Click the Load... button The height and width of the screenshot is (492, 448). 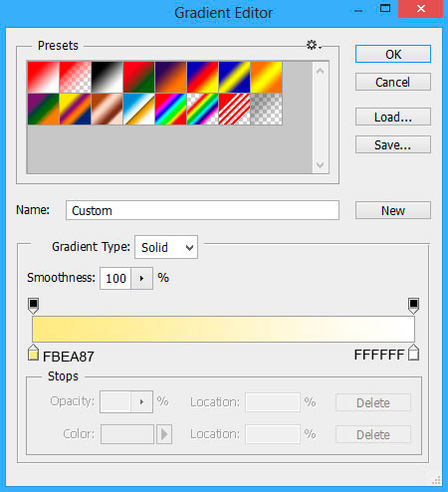point(393,117)
